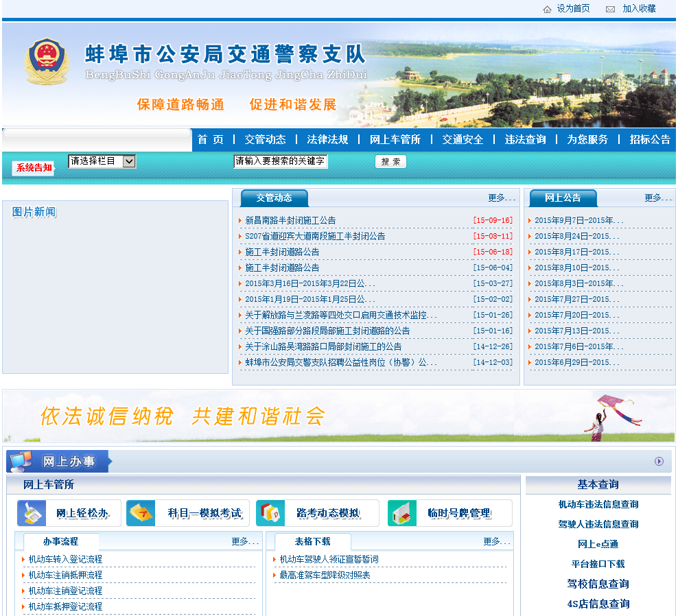Open the 请选择栏目 dropdown

pyautogui.click(x=102, y=161)
